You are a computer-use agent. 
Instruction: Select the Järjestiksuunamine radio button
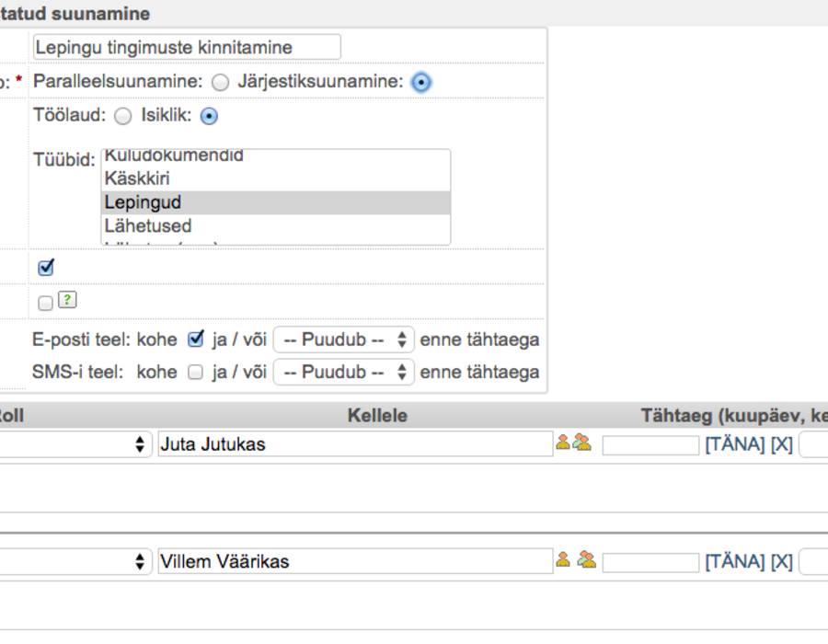pyautogui.click(x=420, y=83)
